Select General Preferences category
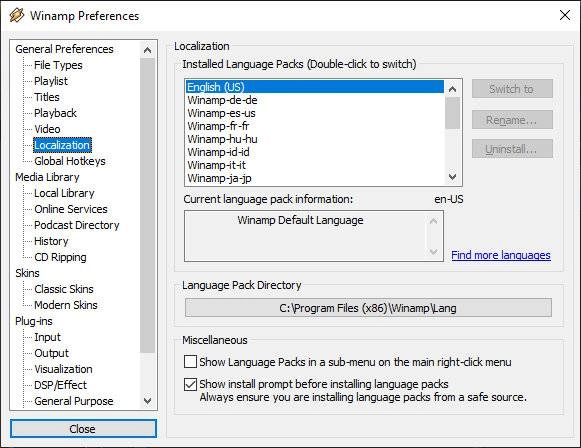581x448 pixels. 64,49
